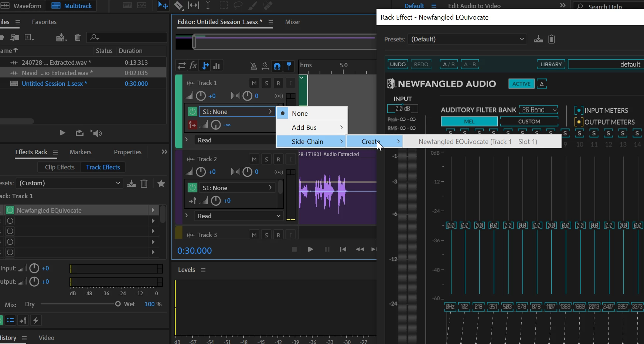This screenshot has width=644, height=344.
Task: Delete the Rack Effect preset in plugin window
Action: (552, 39)
